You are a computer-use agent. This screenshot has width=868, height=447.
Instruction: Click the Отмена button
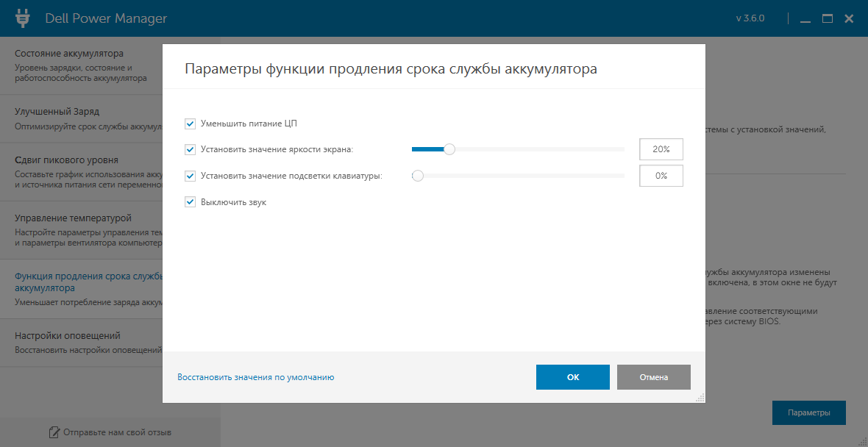coord(654,377)
